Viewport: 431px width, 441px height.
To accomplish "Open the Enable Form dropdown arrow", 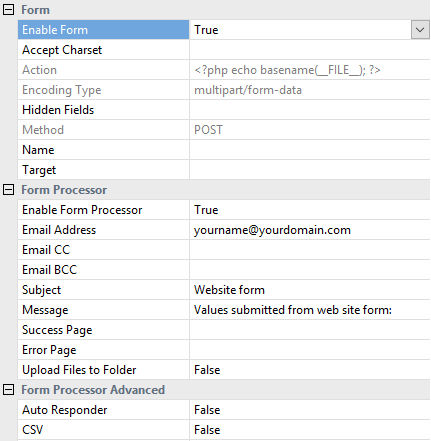I will point(420,30).
